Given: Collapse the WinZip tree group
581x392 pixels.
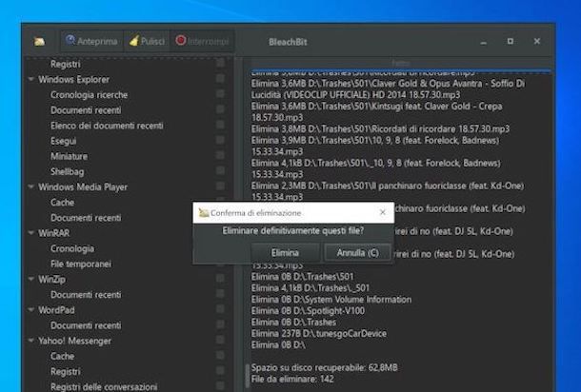Looking at the screenshot, I should [x=31, y=279].
